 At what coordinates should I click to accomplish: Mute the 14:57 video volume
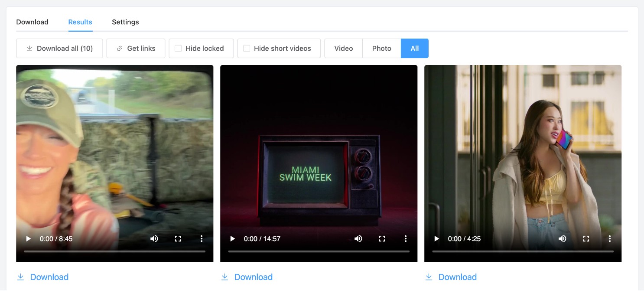point(358,238)
